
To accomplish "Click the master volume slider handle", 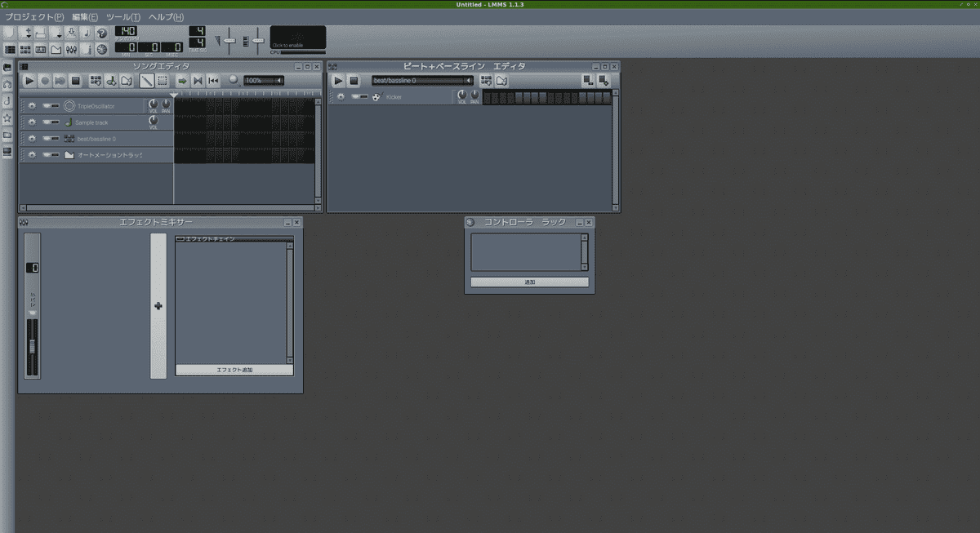I will (230, 41).
